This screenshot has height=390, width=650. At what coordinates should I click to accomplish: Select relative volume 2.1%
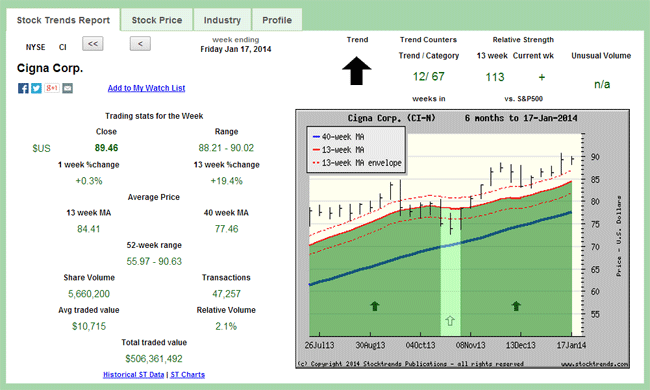(226, 326)
